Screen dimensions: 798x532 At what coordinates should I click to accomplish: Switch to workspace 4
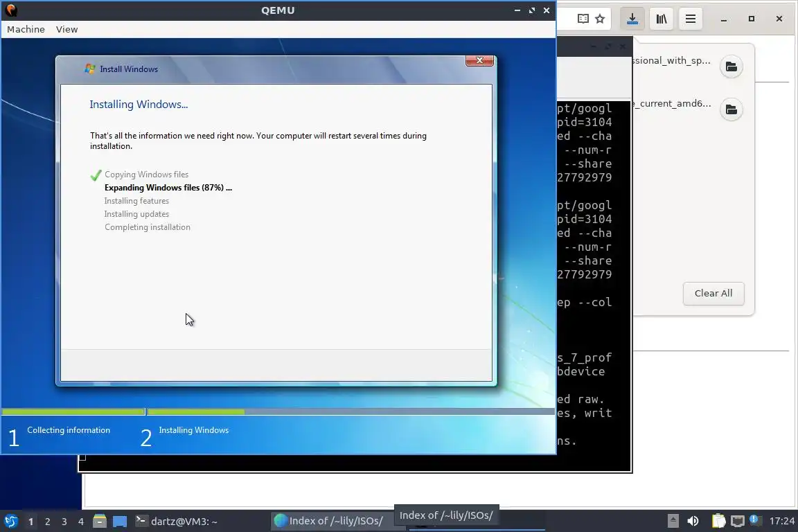pyautogui.click(x=81, y=522)
